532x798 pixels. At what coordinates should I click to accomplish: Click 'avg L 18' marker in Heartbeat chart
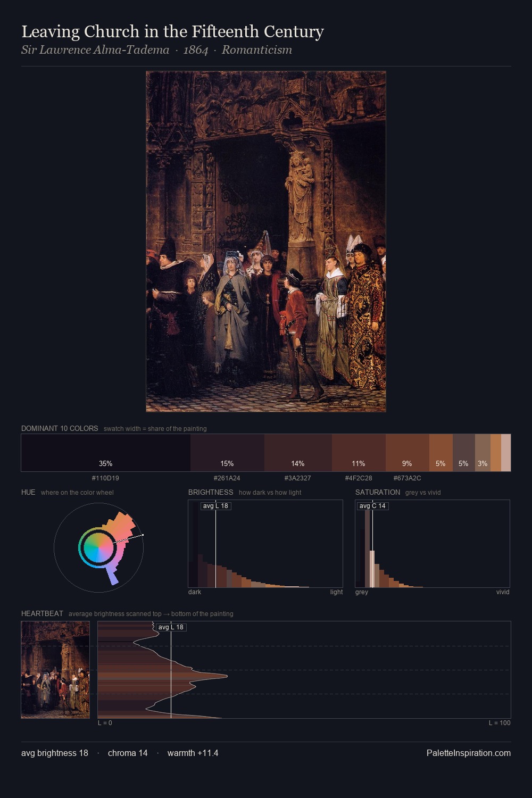coord(171,627)
